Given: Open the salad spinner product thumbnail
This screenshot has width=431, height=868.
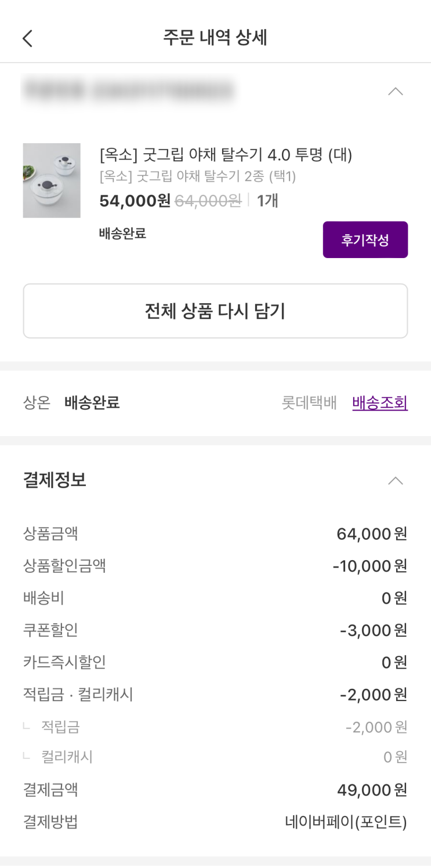Looking at the screenshot, I should [52, 180].
